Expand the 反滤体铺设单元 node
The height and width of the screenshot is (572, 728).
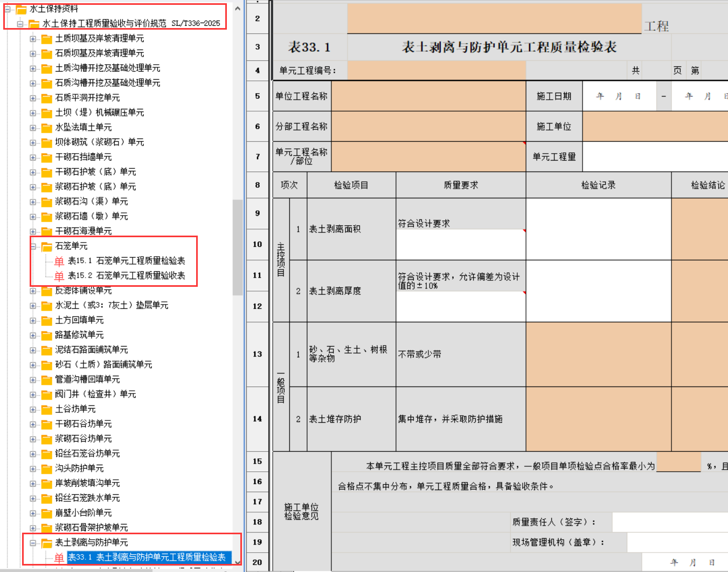click(x=33, y=291)
